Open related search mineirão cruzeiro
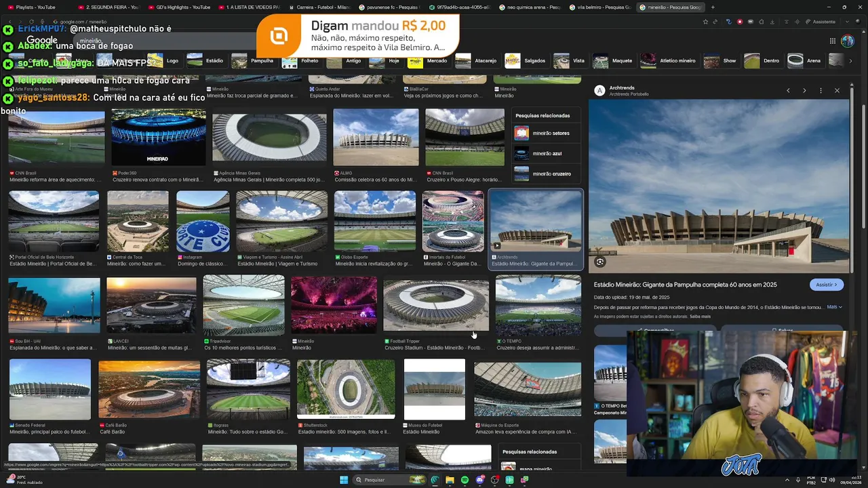Image resolution: width=868 pixels, height=488 pixels. pos(547,174)
